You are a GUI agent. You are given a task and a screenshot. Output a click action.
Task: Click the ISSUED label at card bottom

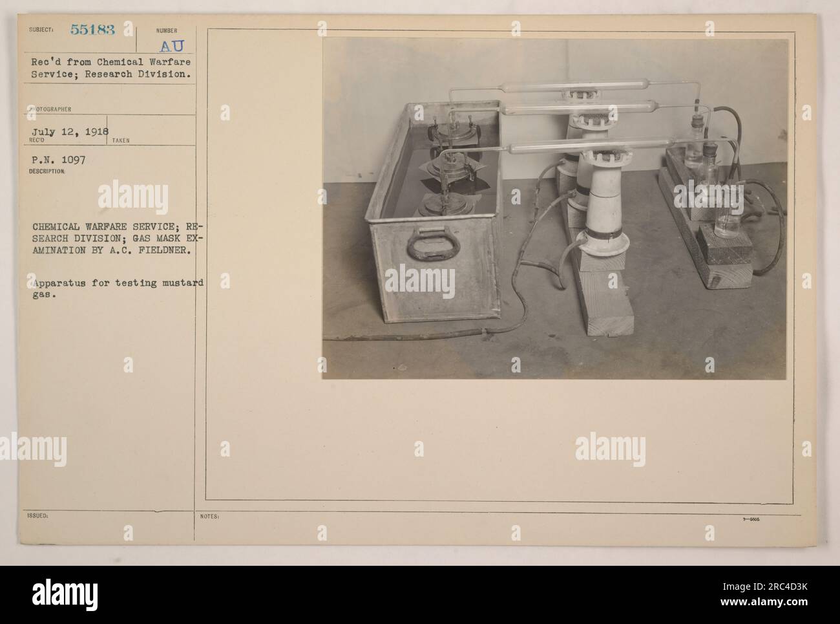click(36, 517)
